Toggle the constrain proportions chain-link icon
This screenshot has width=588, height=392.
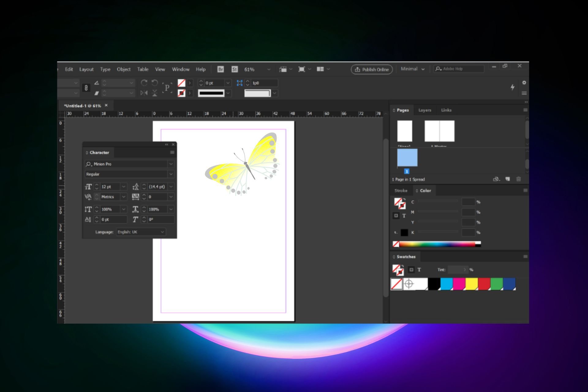click(x=86, y=88)
